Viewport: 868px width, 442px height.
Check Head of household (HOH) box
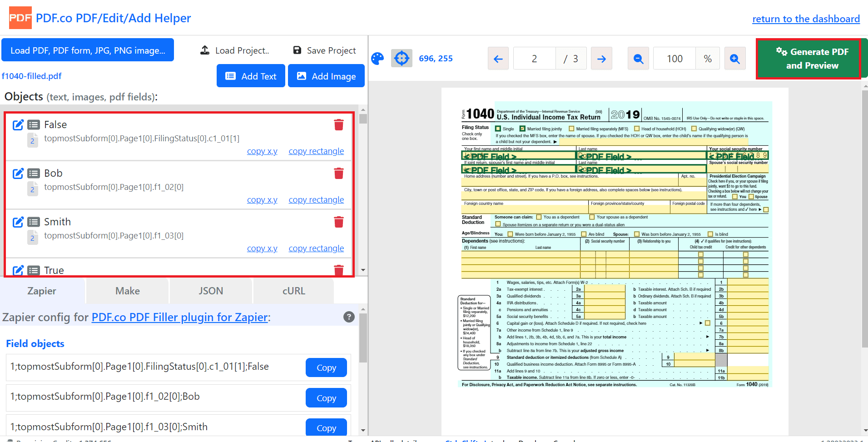point(636,129)
